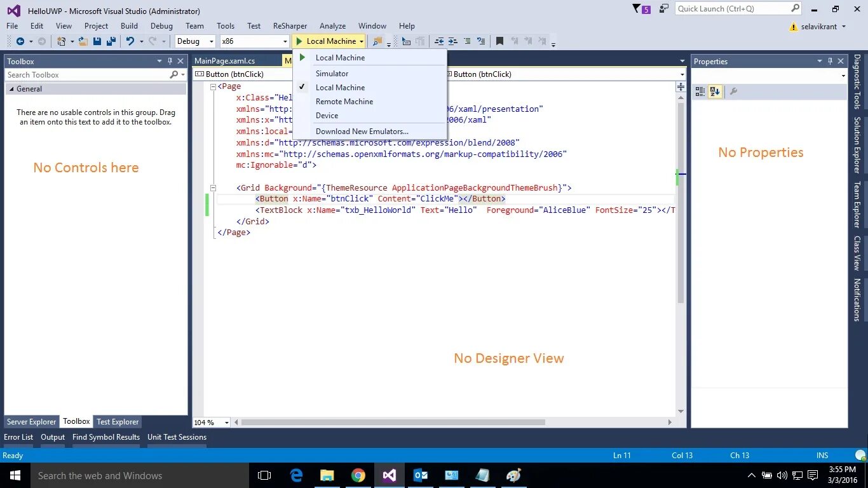This screenshot has height=488, width=868.
Task: Click the Send Feedback icon
Action: [664, 9]
